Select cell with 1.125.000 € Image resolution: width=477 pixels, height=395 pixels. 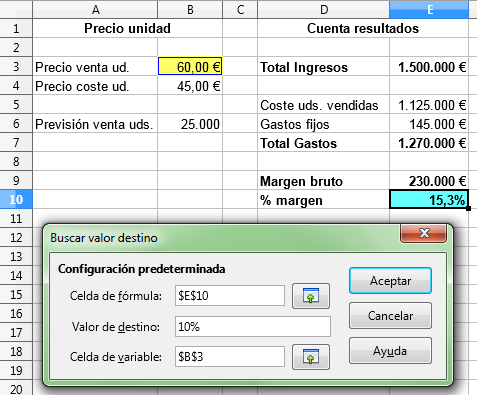[429, 104]
